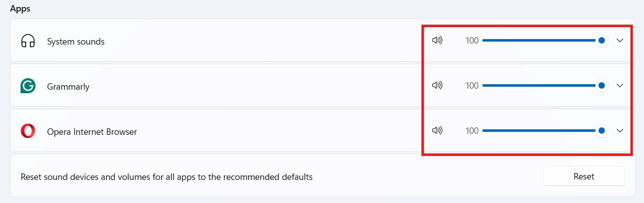Screen dimensions: 644x203
Task: Click the System sounds volume value 100
Action: tap(472, 41)
